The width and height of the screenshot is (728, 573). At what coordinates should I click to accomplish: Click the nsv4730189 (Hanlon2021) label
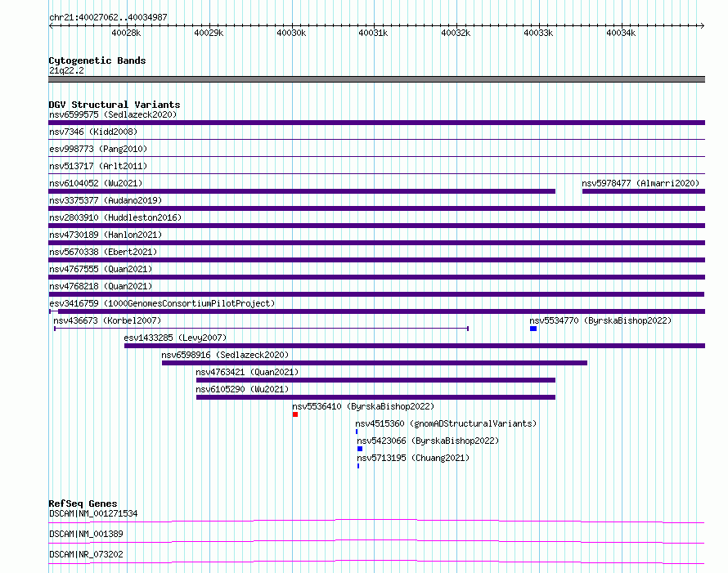click(x=106, y=235)
